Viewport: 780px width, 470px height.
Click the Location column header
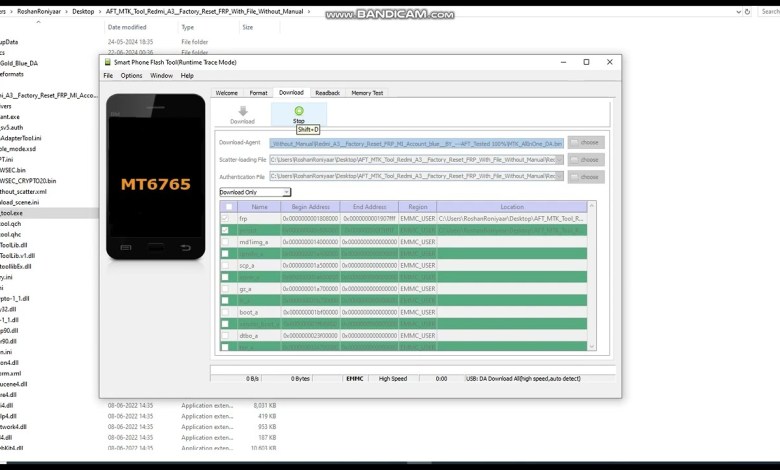(512, 207)
